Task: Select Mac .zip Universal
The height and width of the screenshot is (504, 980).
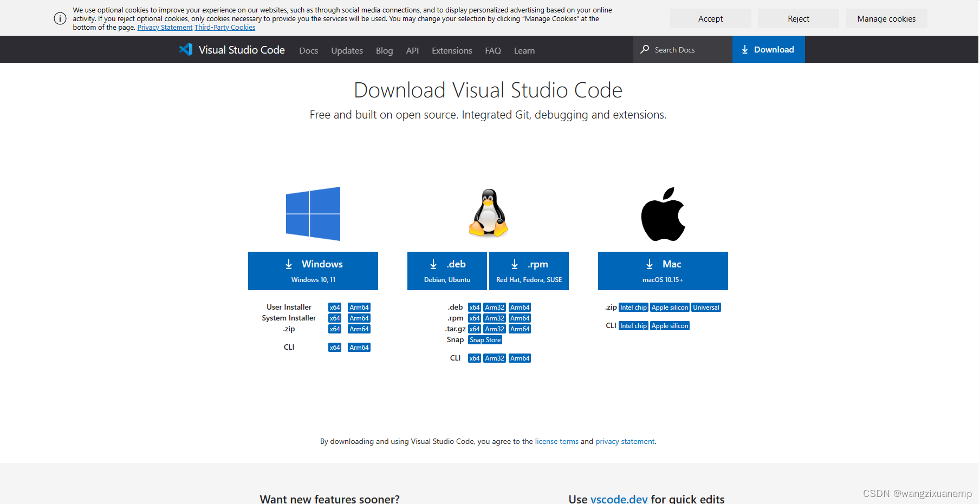Action: click(706, 307)
